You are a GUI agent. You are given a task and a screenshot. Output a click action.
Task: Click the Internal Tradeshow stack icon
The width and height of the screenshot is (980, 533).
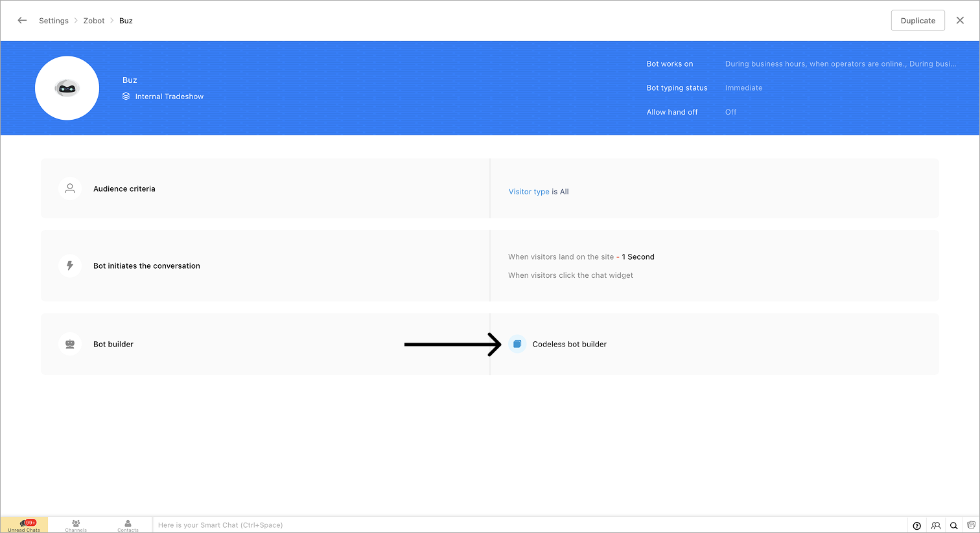126,96
